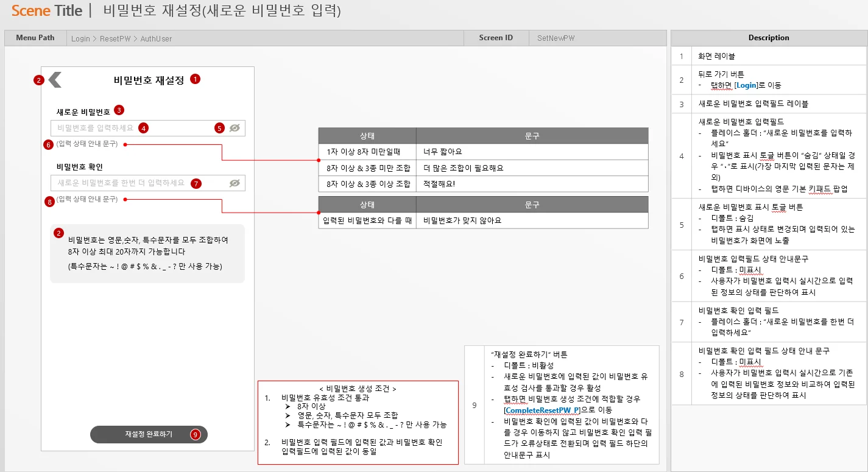Click the '비밀번호 확인 입력 필드 상태 안내 문구' heading

point(764,351)
